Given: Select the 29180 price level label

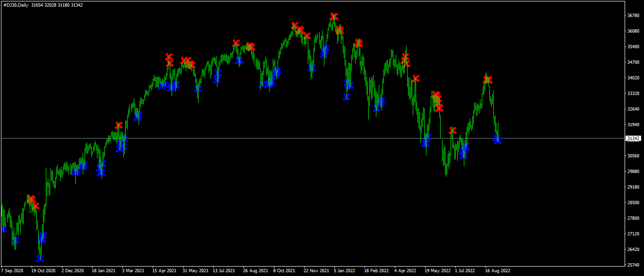Looking at the screenshot, I should tap(633, 187).
